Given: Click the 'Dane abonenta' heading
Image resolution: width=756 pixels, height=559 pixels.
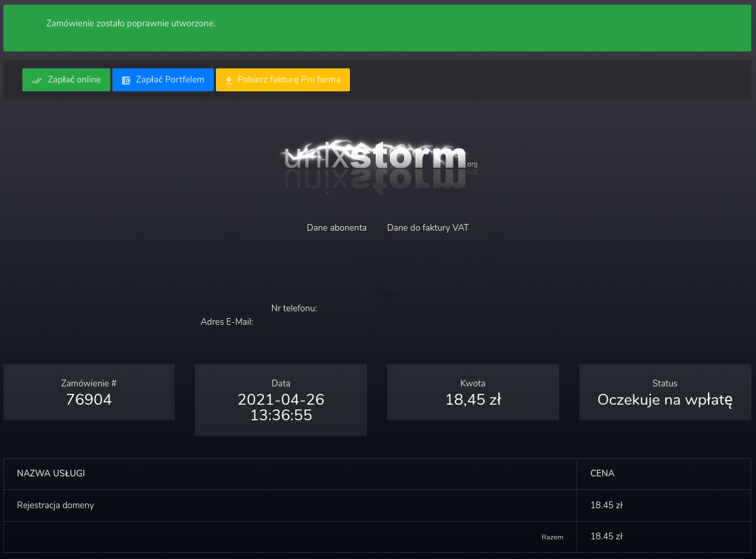Looking at the screenshot, I should tap(336, 227).
